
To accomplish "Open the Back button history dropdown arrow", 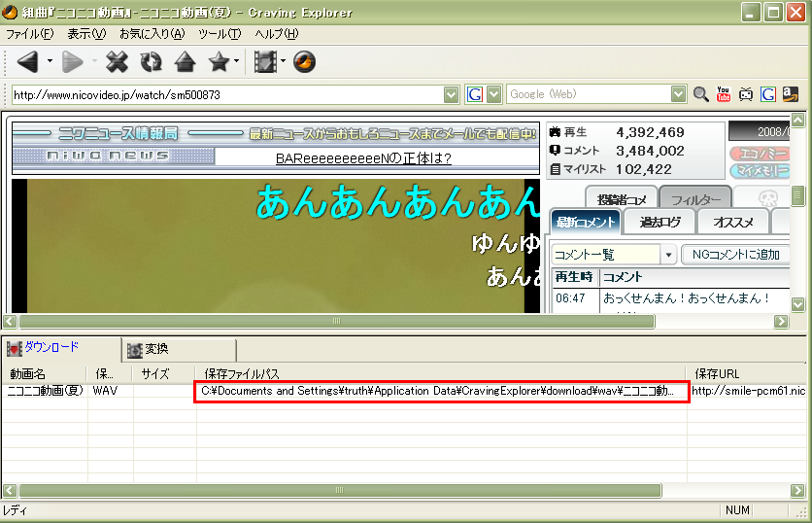I will click(x=50, y=61).
